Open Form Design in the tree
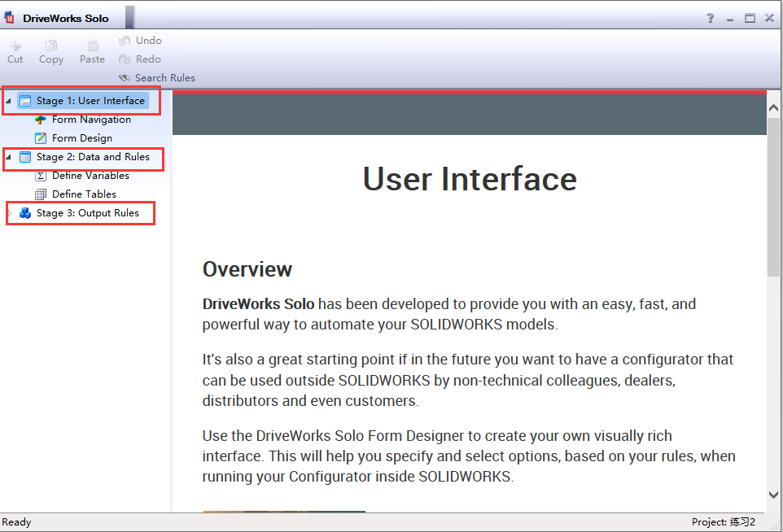 [x=82, y=138]
